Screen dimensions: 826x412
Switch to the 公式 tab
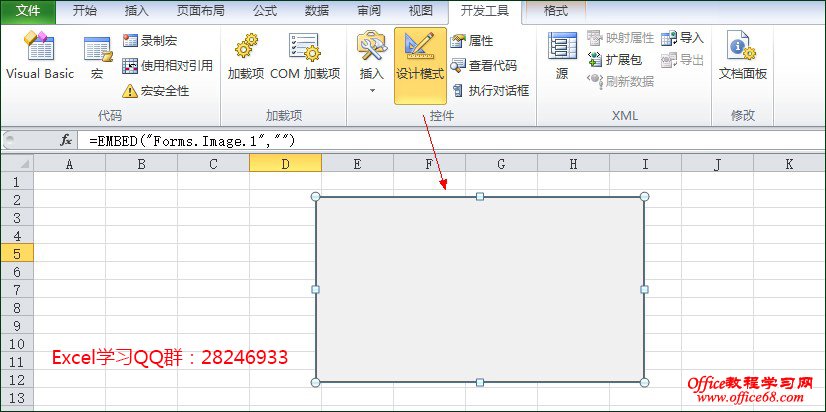pyautogui.click(x=264, y=12)
